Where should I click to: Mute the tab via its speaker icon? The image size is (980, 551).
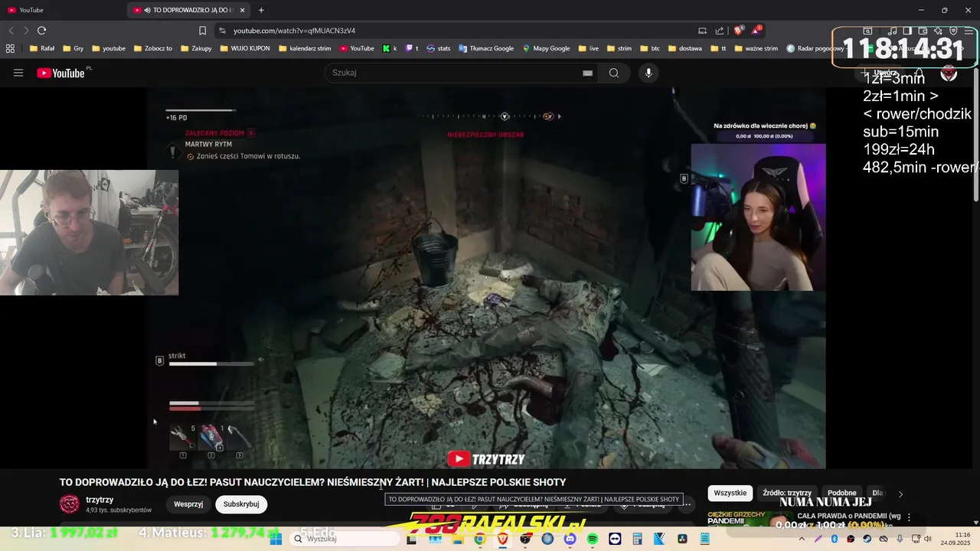point(147,10)
